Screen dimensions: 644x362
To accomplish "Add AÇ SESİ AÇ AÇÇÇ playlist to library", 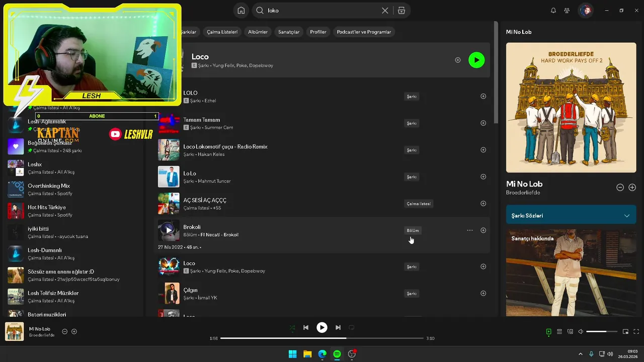I will click(x=484, y=204).
